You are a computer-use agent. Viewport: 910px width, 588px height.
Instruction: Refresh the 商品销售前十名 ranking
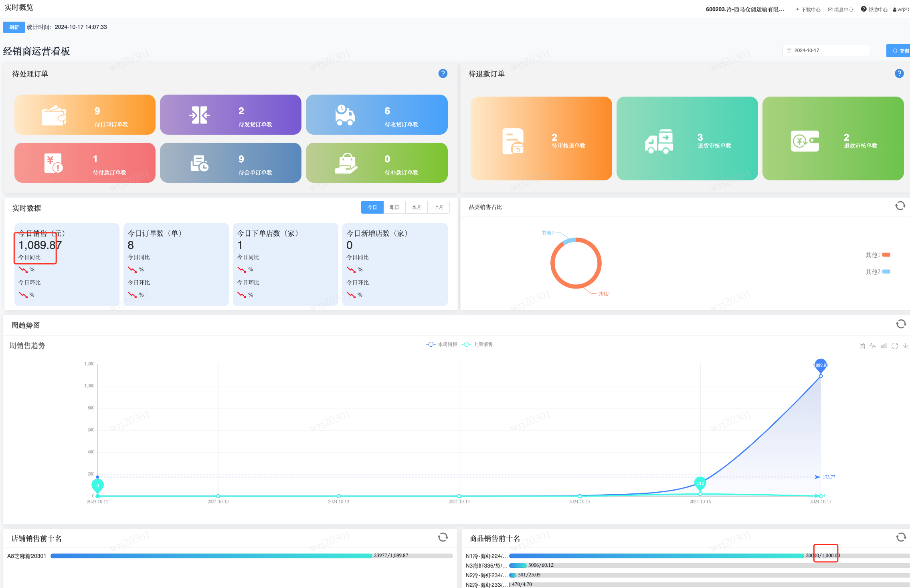click(901, 537)
